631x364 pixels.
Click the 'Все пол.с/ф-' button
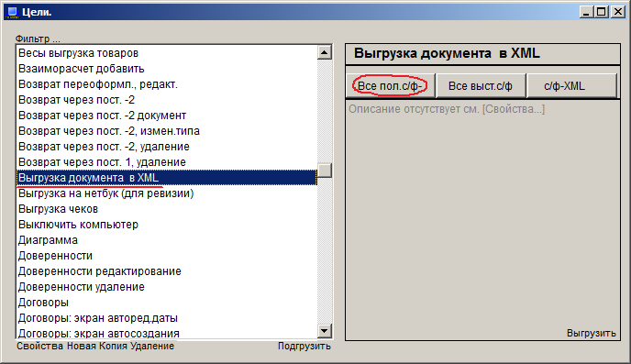[x=391, y=85]
